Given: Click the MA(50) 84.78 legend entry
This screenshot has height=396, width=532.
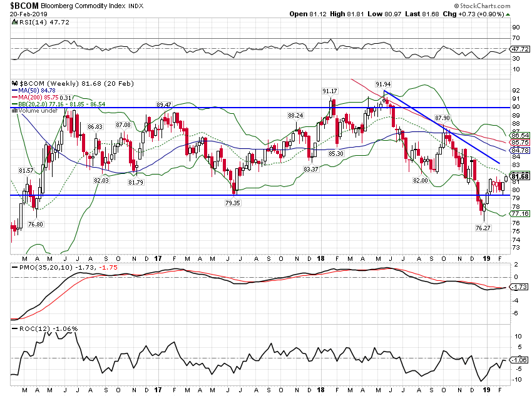Looking at the screenshot, I should [x=34, y=91].
